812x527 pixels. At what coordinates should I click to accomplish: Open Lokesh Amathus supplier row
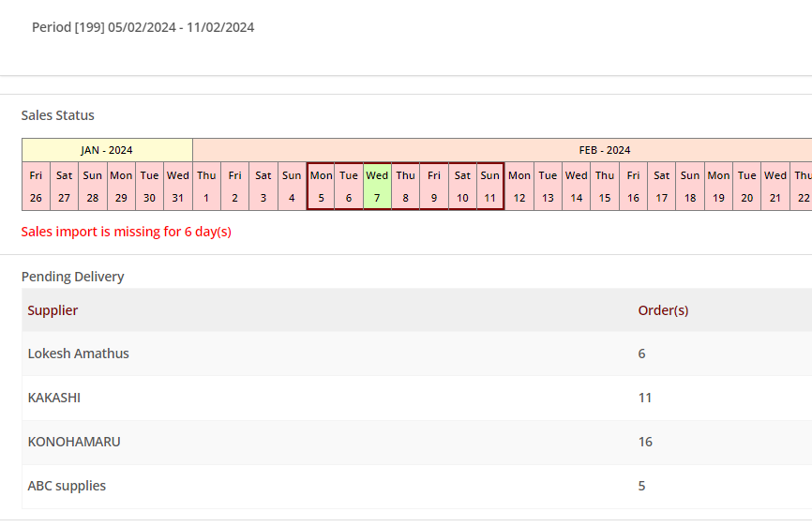(x=79, y=354)
